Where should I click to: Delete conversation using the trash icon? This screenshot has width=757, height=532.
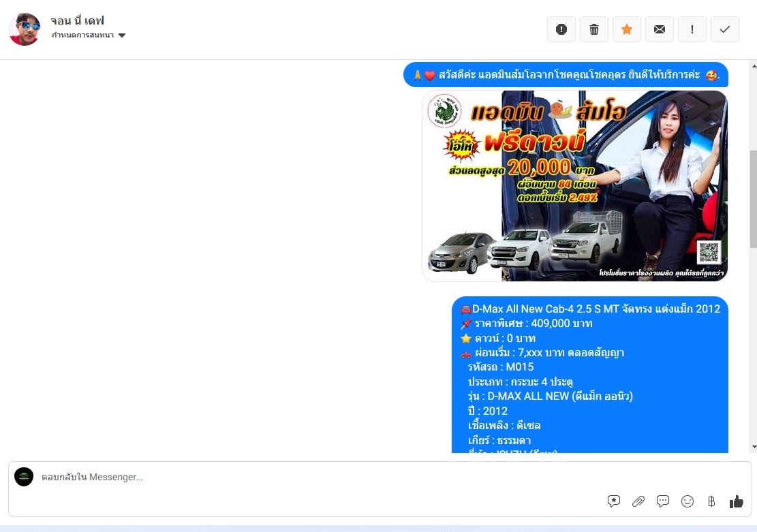tap(594, 29)
